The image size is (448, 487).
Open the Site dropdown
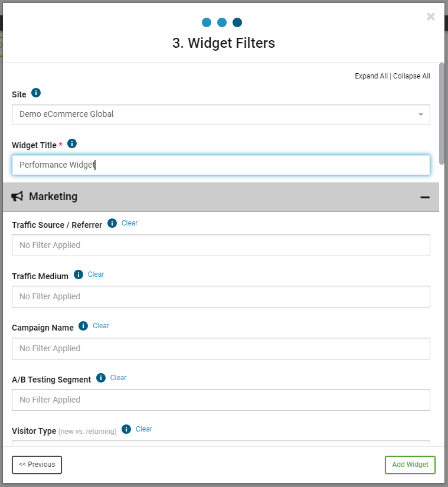[x=221, y=115]
